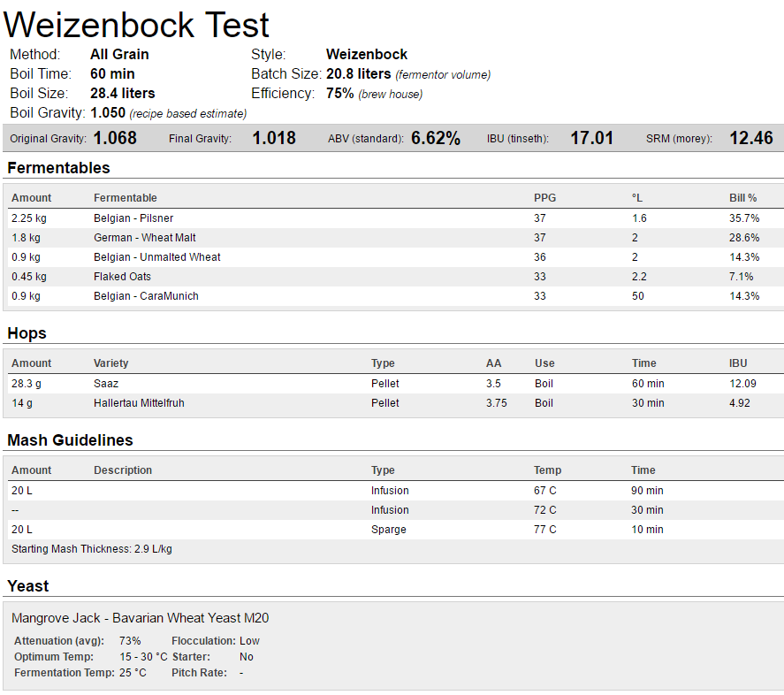Select Belgian - CaraMunich in the fermentables
The width and height of the screenshot is (784, 695).
146,296
